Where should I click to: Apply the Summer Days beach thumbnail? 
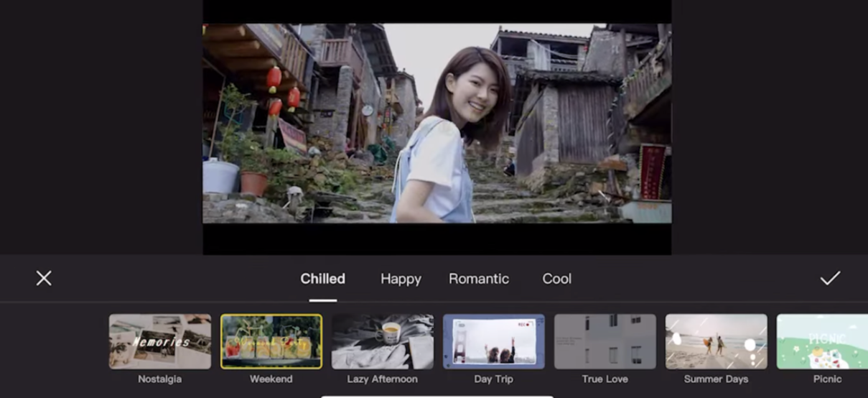(717, 341)
